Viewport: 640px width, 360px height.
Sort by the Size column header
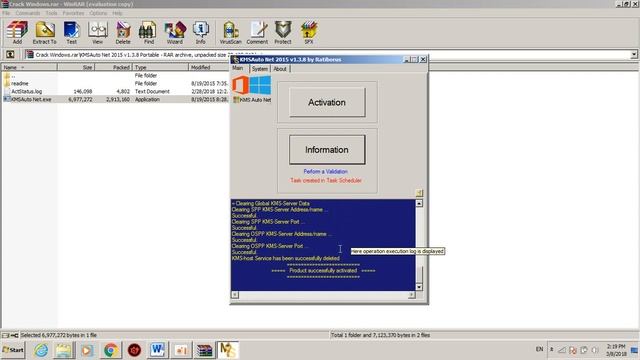coord(76,67)
